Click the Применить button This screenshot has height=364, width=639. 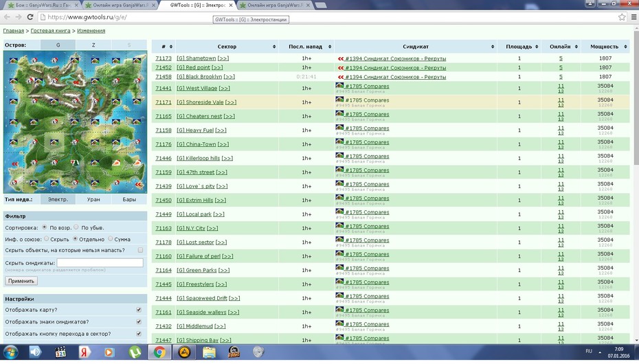click(x=21, y=281)
